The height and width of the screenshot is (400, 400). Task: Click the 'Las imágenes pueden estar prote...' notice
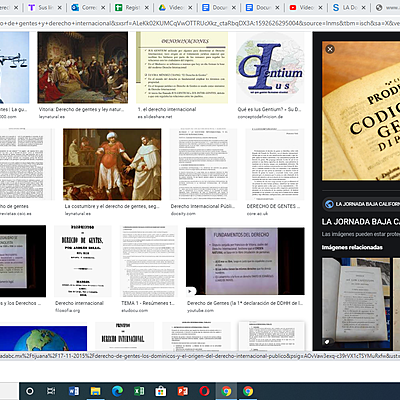(x=361, y=234)
